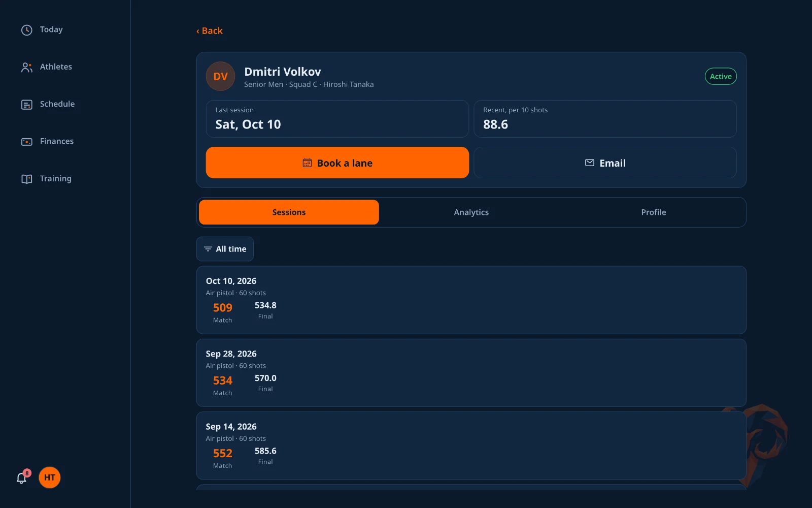Open the Sep 14, 2026 session card
The image size is (812, 508).
coord(471,446)
